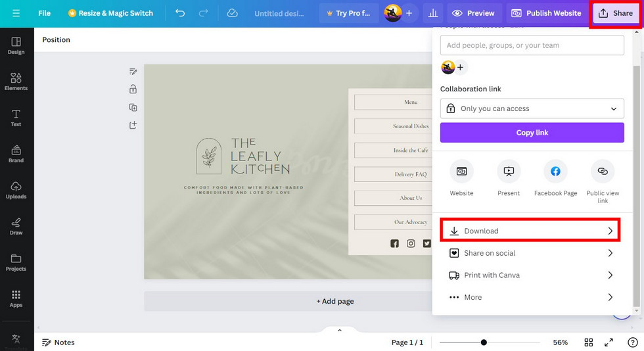
Task: Open the Notes panel
Action: click(58, 342)
